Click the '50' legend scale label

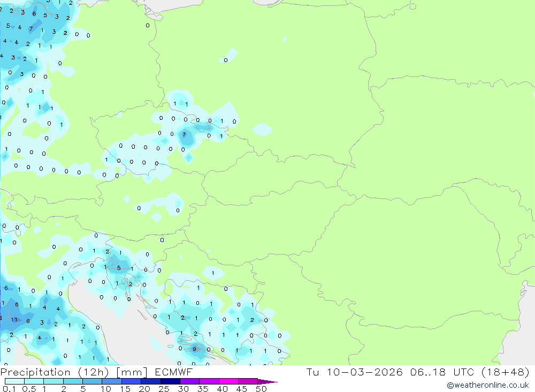(x=261, y=389)
